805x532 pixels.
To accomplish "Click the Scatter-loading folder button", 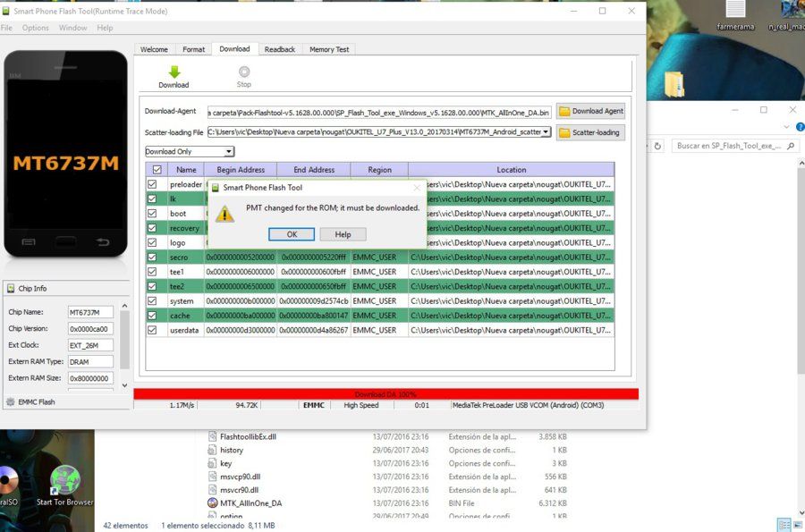I will click(590, 132).
